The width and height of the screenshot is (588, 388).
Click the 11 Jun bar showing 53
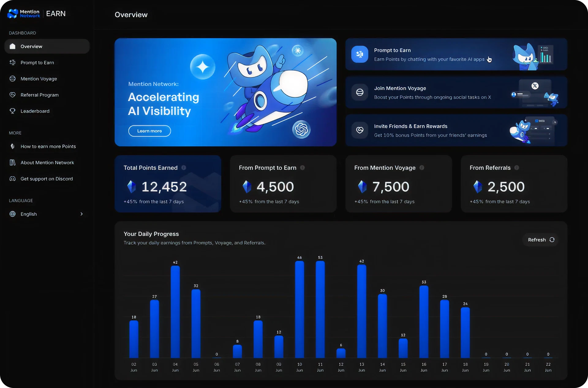(320, 309)
